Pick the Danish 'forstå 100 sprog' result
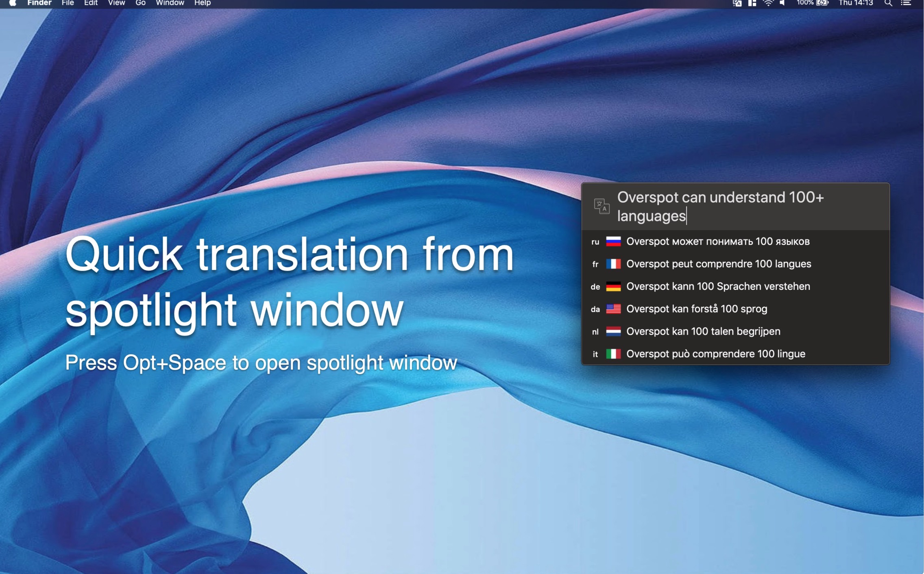The image size is (924, 574). (696, 309)
